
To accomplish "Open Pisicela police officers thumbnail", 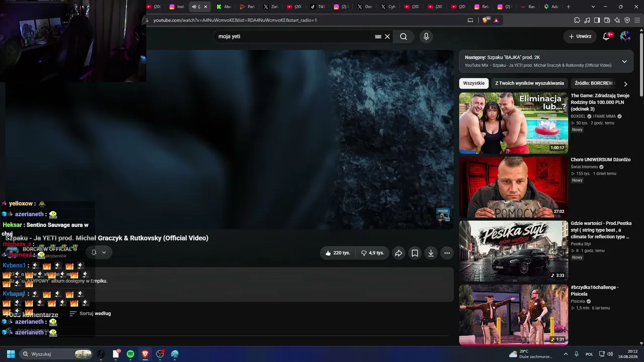I will 513,315.
